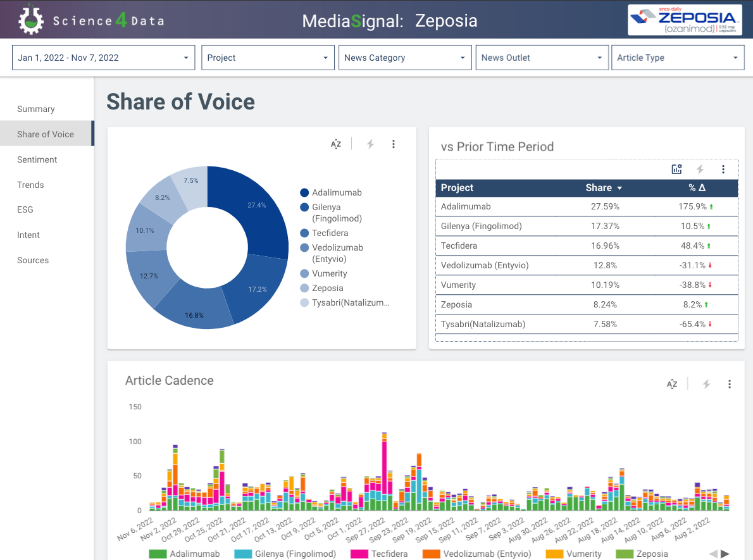Click the tall pink Sep 27 cadence bar
The image size is (753, 560).
pyautogui.click(x=384, y=467)
